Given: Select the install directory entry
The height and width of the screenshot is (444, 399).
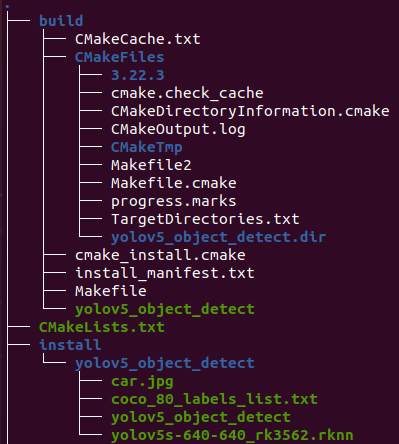Looking at the screenshot, I should click(x=70, y=345).
